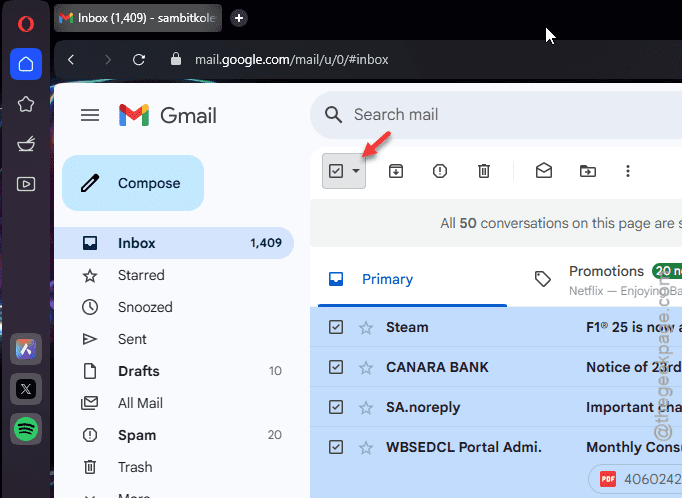Open the Steam email row
The width and height of the screenshot is (682, 498).
click(x=496, y=327)
